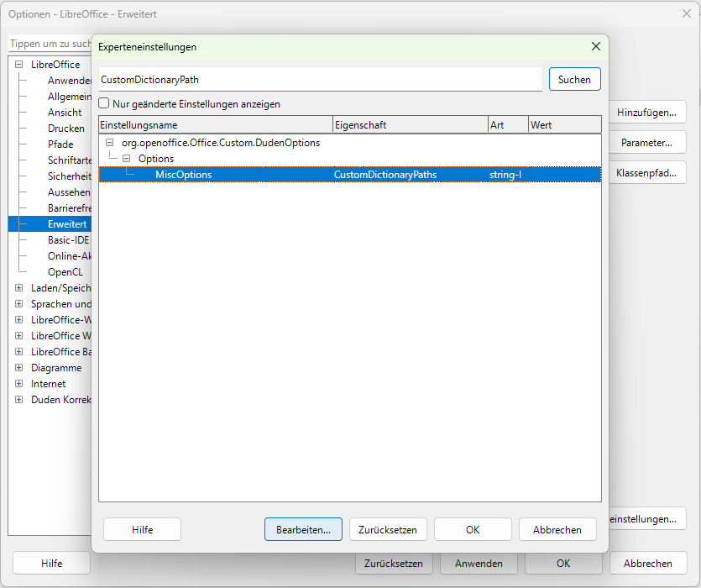
Task: Click the Suchen button
Action: [574, 79]
